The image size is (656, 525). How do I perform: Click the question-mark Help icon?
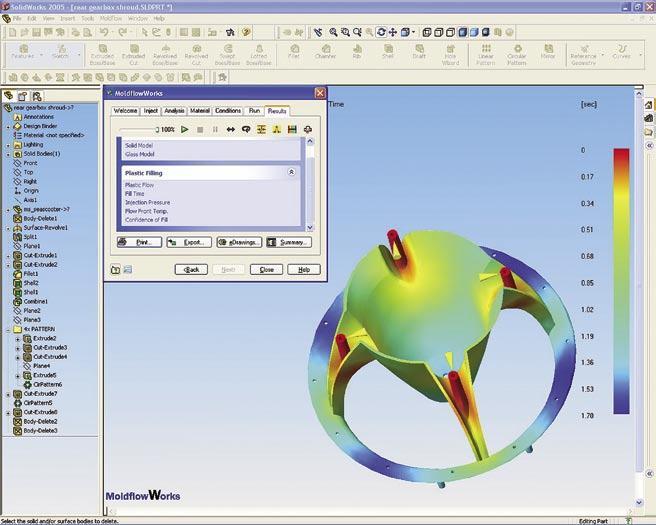coord(246,32)
